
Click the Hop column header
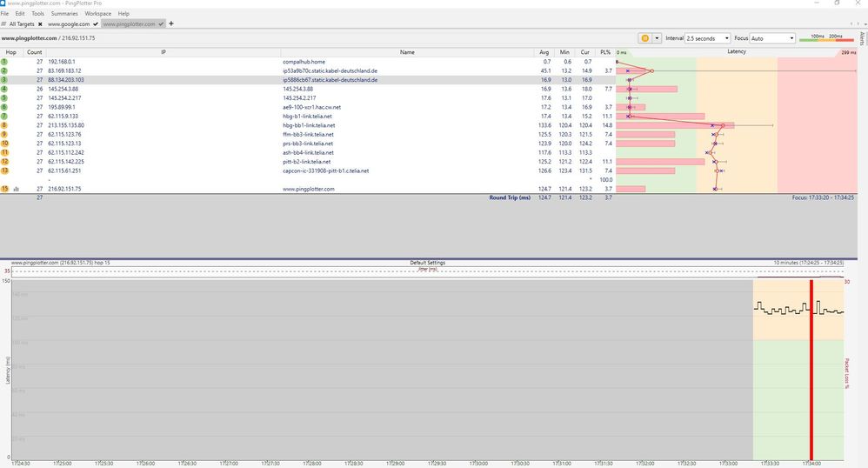pos(10,52)
